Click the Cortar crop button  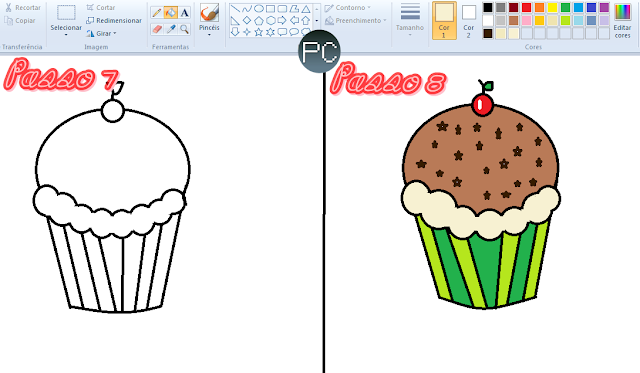tap(101, 8)
